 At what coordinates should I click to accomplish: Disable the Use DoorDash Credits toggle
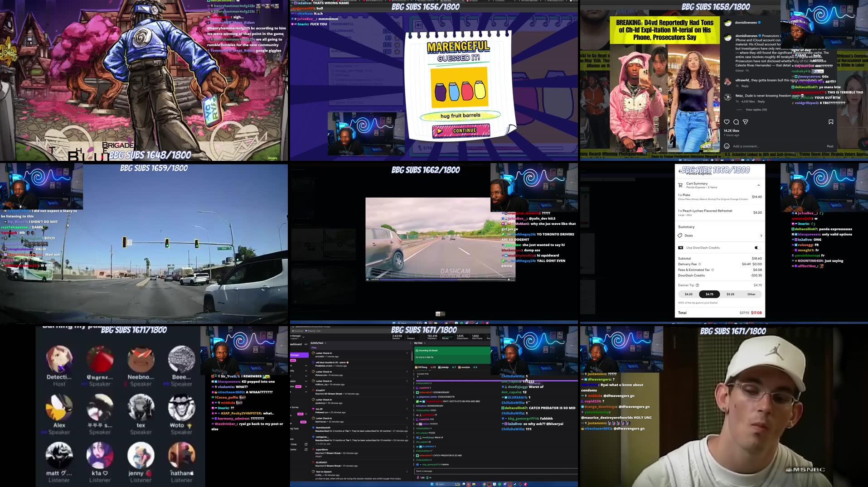click(758, 248)
